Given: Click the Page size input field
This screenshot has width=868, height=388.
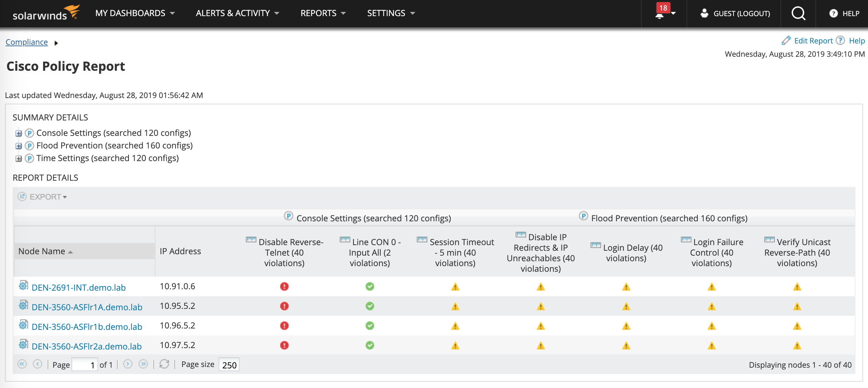Looking at the screenshot, I should pyautogui.click(x=229, y=365).
